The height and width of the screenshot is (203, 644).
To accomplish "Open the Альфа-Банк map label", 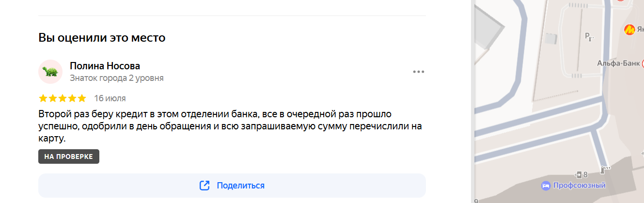I will pyautogui.click(x=618, y=63).
